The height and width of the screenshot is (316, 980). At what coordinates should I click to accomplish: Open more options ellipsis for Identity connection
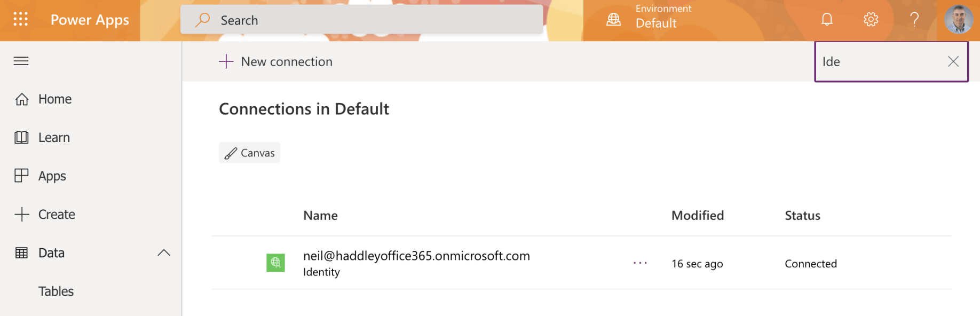point(640,263)
